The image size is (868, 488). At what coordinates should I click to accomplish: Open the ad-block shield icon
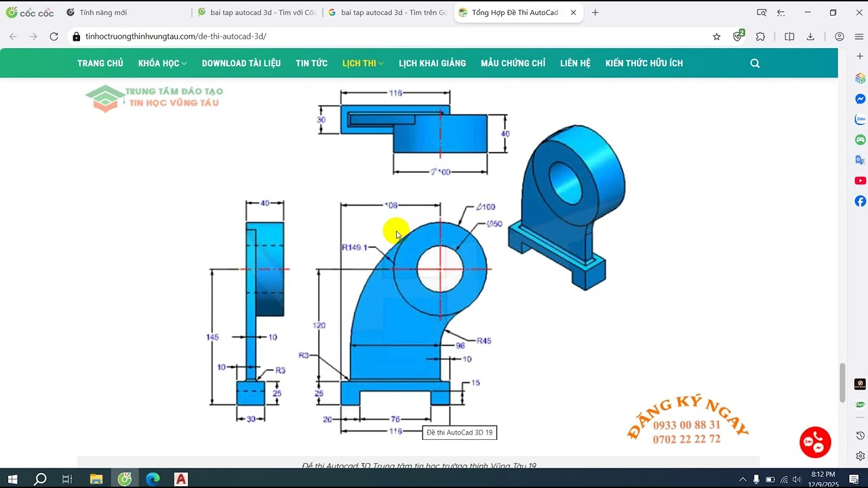click(x=738, y=37)
